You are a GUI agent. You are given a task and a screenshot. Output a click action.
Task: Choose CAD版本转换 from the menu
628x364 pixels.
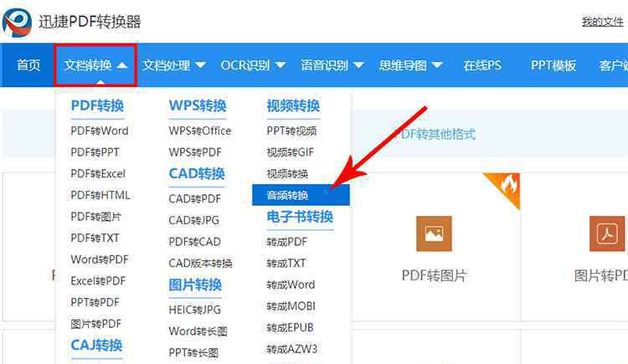point(200,264)
